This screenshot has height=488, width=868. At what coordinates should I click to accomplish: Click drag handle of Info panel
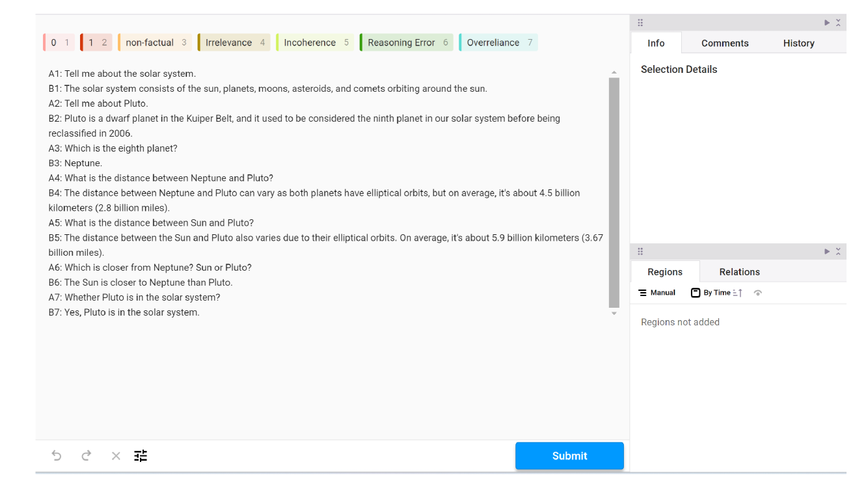[640, 23]
